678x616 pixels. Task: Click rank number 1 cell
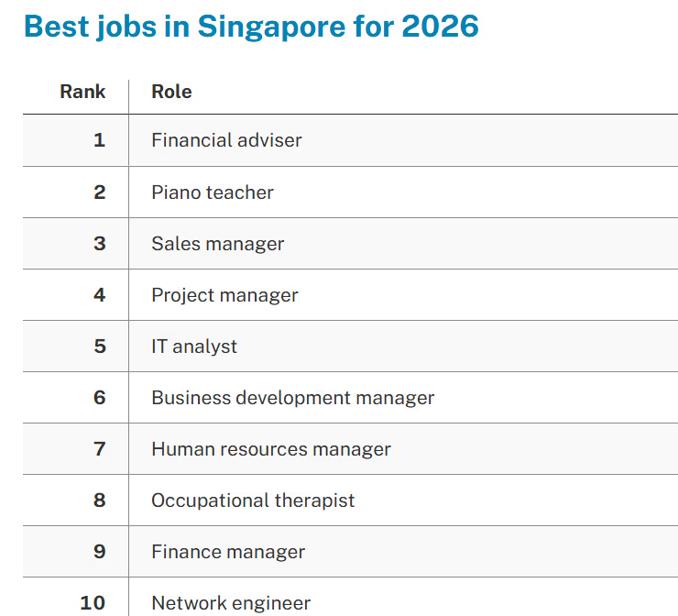[99, 140]
